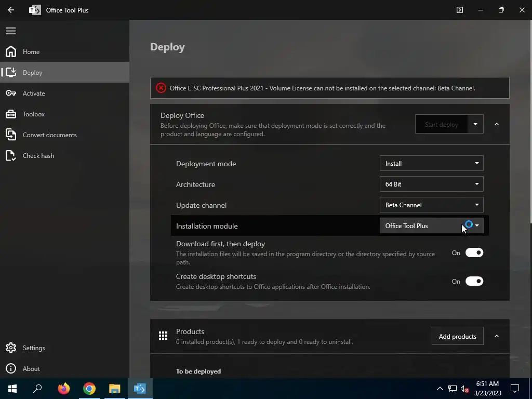The height and width of the screenshot is (399, 532).
Task: Click the Products grid icon
Action: click(x=163, y=336)
